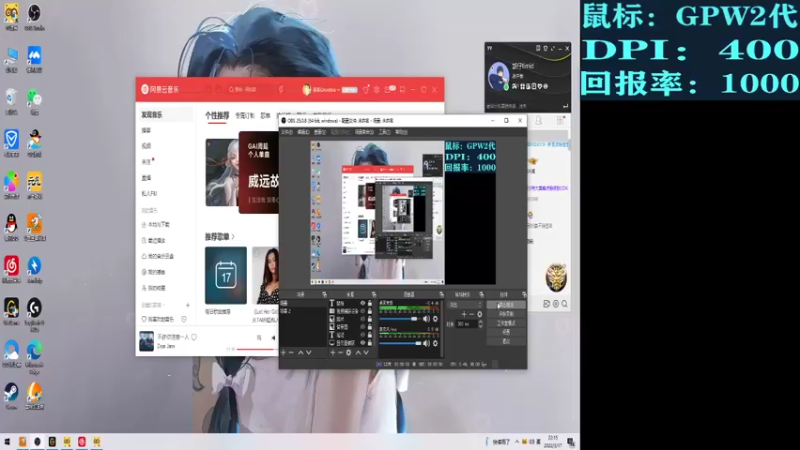Remove the selected scene with the minus button
Viewport: 800px width, 450px height.
pos(291,353)
